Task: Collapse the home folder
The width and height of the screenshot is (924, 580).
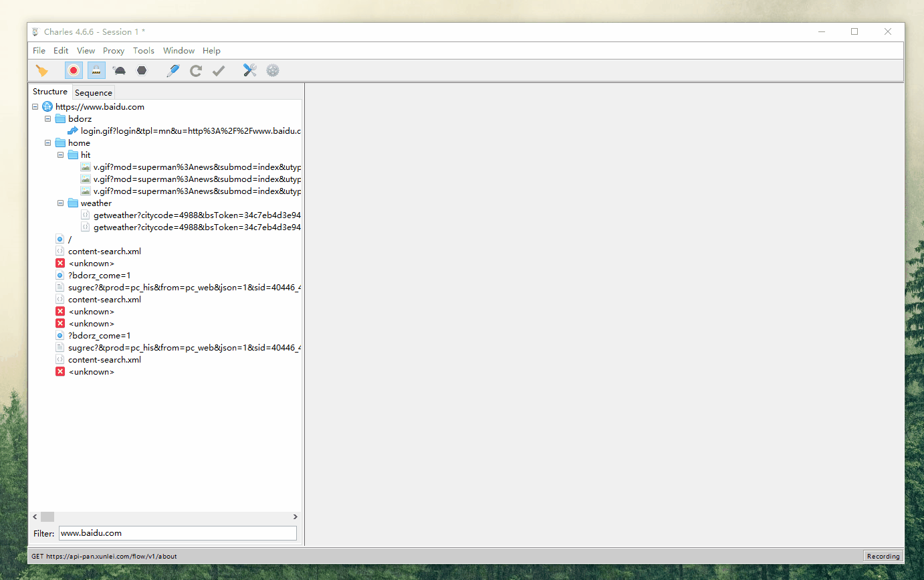Action: click(47, 143)
